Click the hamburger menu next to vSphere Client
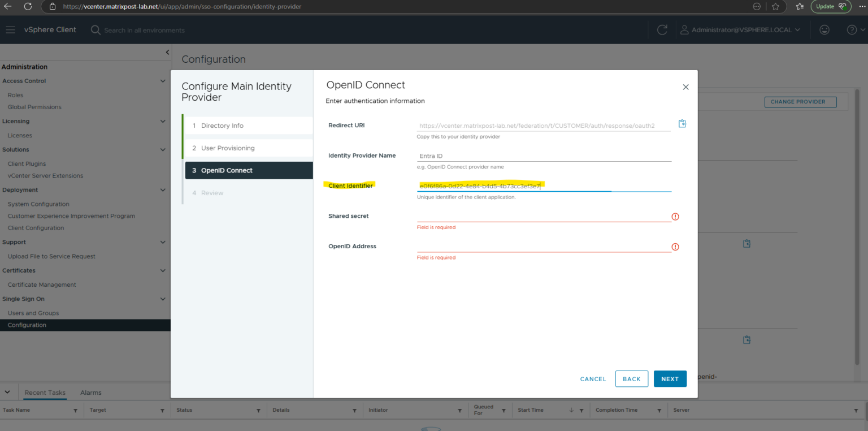The height and width of the screenshot is (431, 868). pyautogui.click(x=10, y=29)
